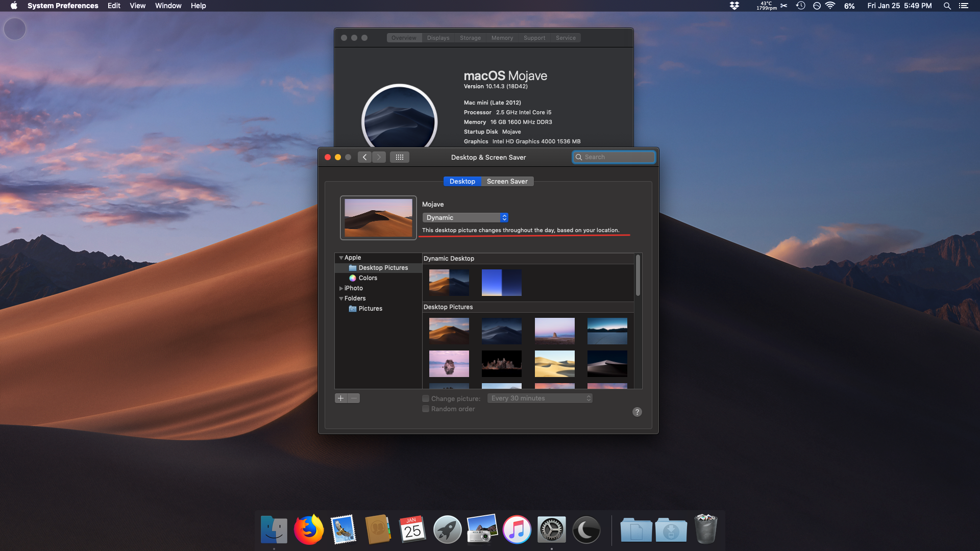Select the black dark-rocks picture thumbnail
This screenshot has width=980, height=551.
(x=502, y=364)
